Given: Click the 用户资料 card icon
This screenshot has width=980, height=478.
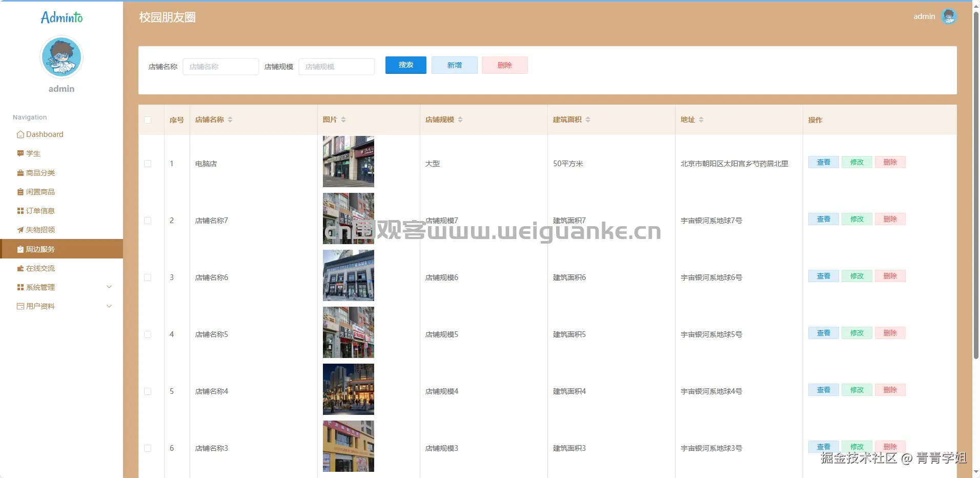Looking at the screenshot, I should (21, 306).
